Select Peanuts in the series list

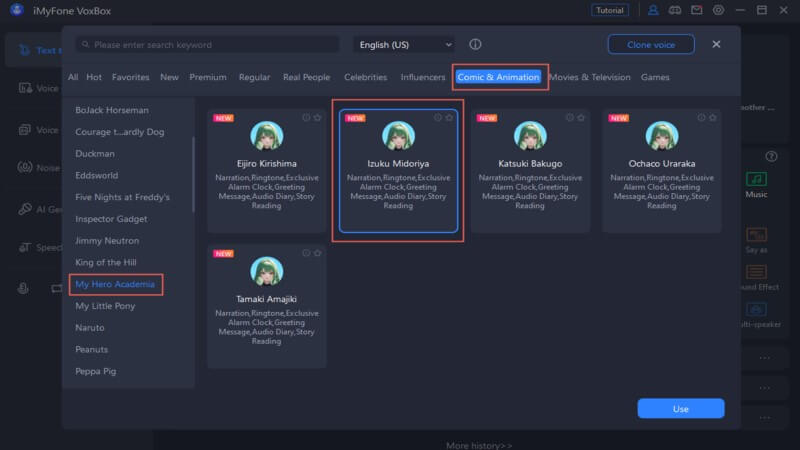[x=92, y=349]
